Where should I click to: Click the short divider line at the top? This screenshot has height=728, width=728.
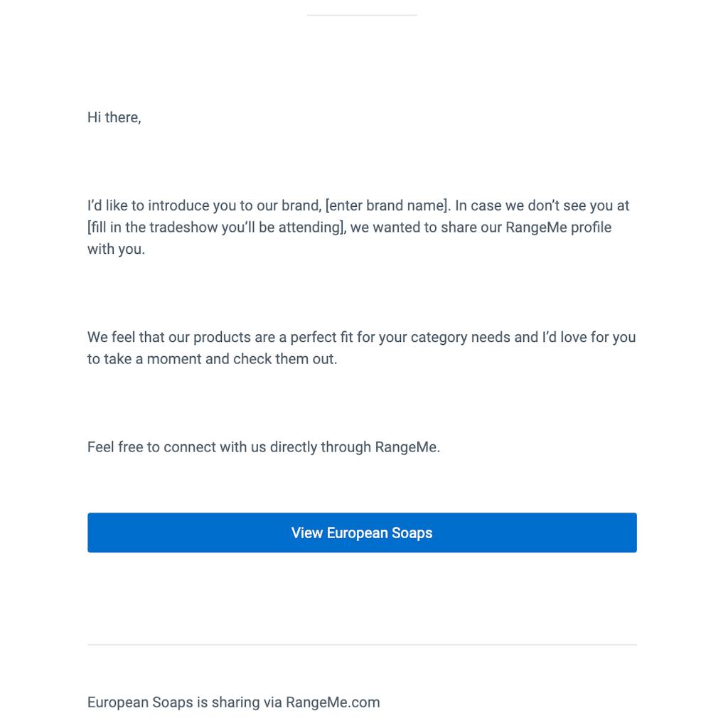click(x=362, y=15)
